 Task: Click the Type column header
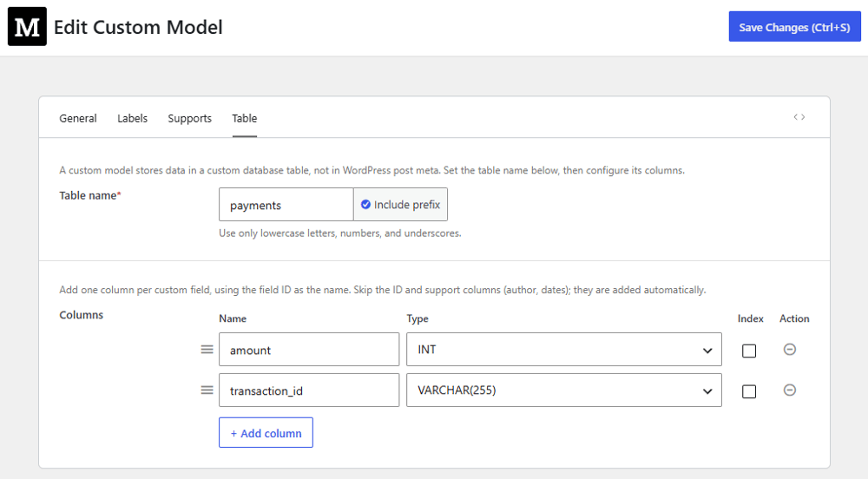coord(418,318)
